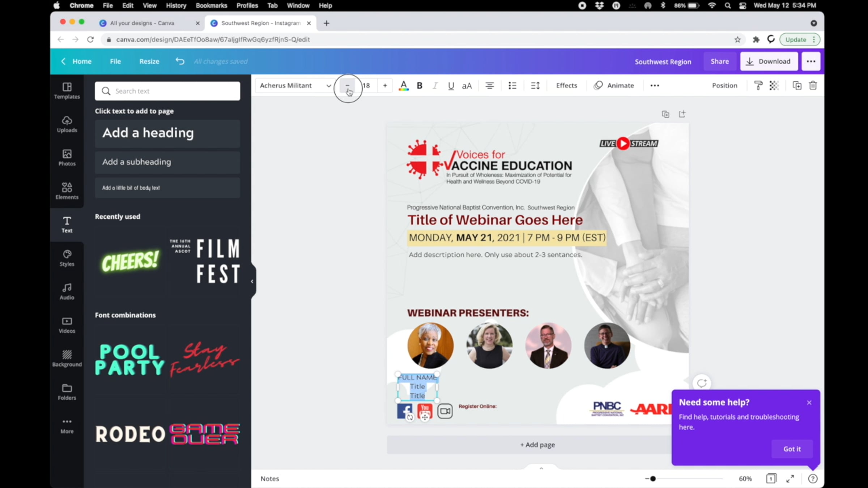Click the undo arrow
This screenshot has height=488, width=868.
pyautogui.click(x=180, y=61)
